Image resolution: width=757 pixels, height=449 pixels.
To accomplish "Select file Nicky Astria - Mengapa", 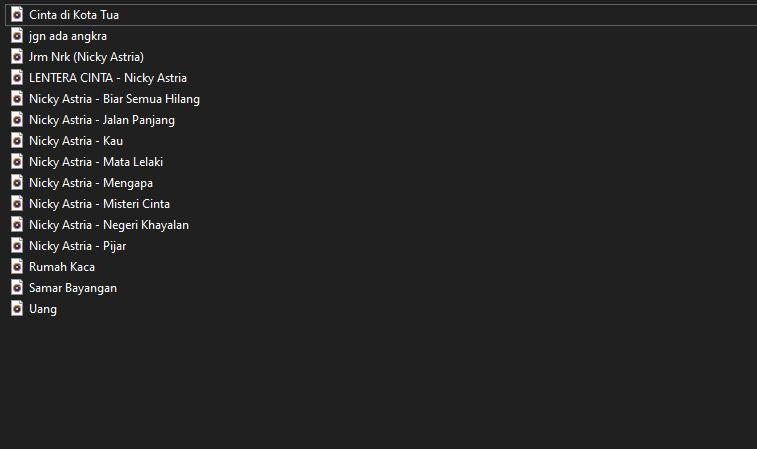I will pyautogui.click(x=91, y=183).
